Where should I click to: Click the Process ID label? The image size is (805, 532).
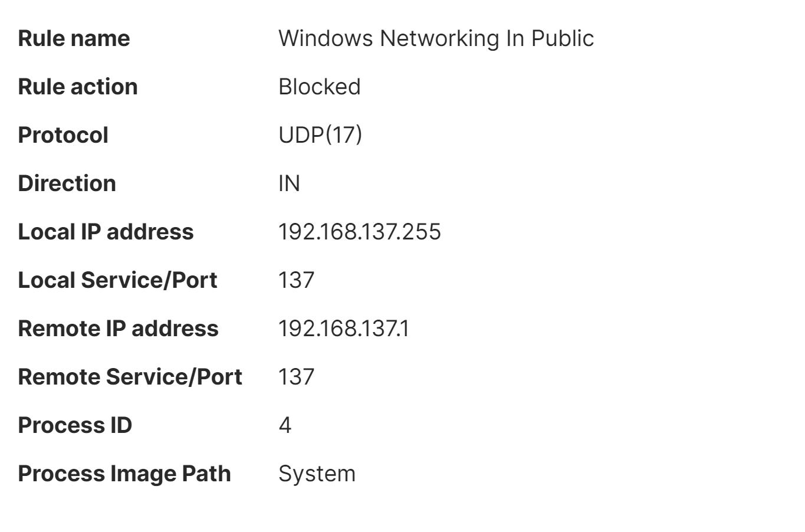(x=75, y=425)
